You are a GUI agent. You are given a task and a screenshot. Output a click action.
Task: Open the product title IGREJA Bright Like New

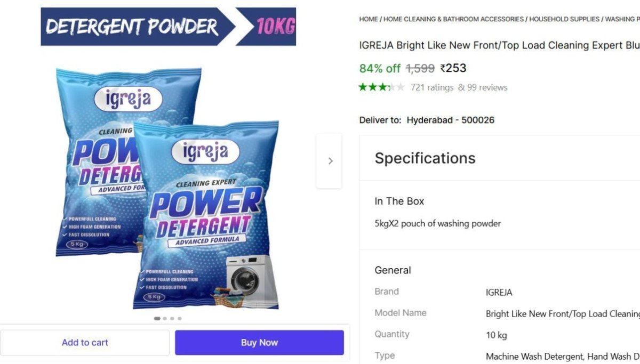pyautogui.click(x=499, y=45)
